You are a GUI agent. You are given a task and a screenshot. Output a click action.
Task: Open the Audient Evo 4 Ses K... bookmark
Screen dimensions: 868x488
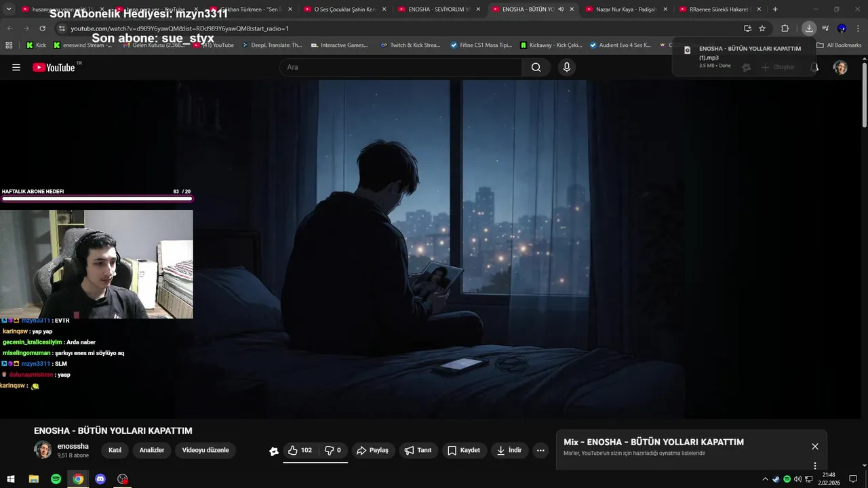[620, 45]
